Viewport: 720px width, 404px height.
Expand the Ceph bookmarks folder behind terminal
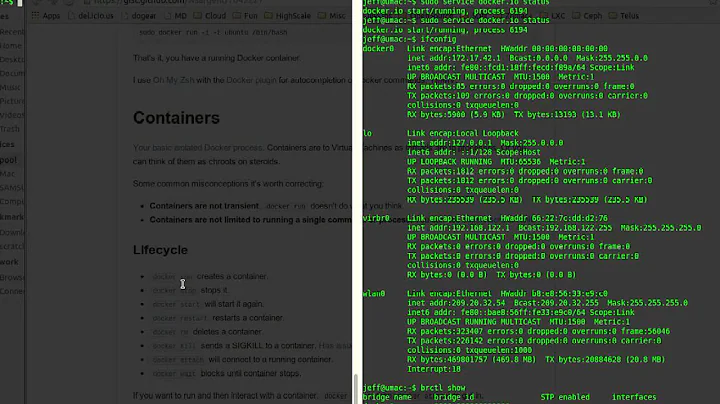click(587, 16)
